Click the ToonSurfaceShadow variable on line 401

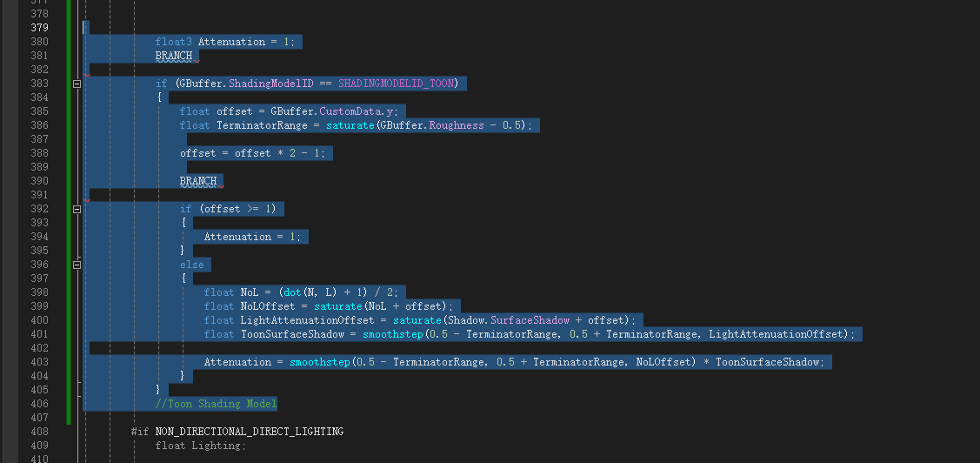coord(292,334)
